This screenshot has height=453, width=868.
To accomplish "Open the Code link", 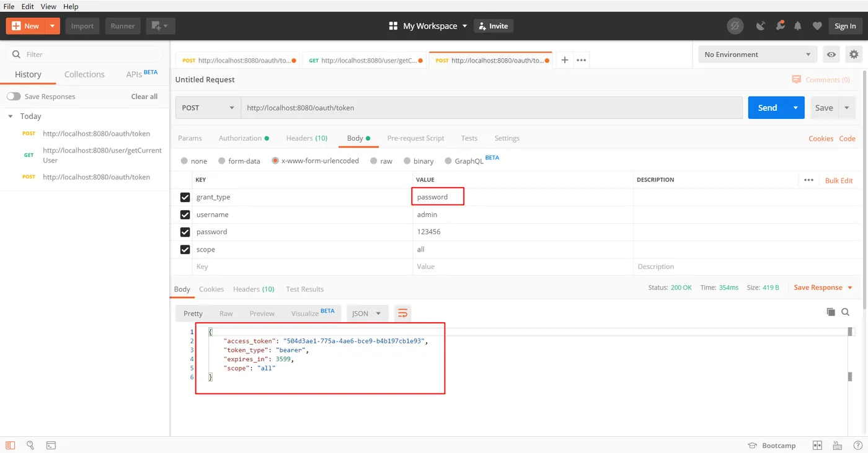I will coord(847,138).
